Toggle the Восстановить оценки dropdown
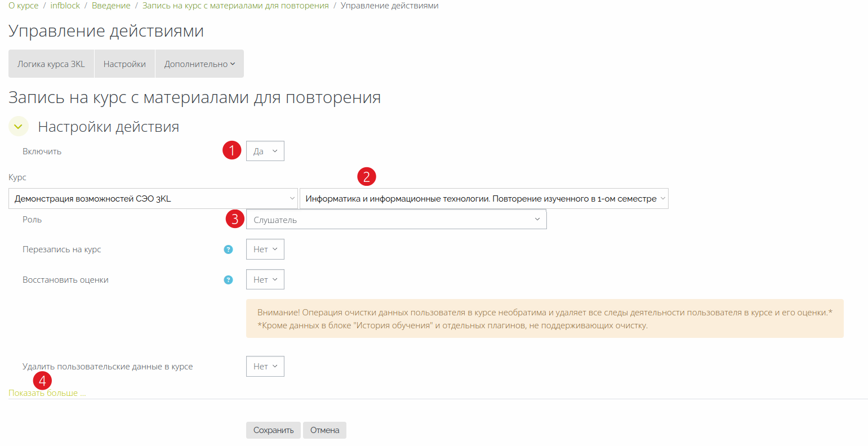Screen dimensions: 868x446 pyautogui.click(x=265, y=280)
